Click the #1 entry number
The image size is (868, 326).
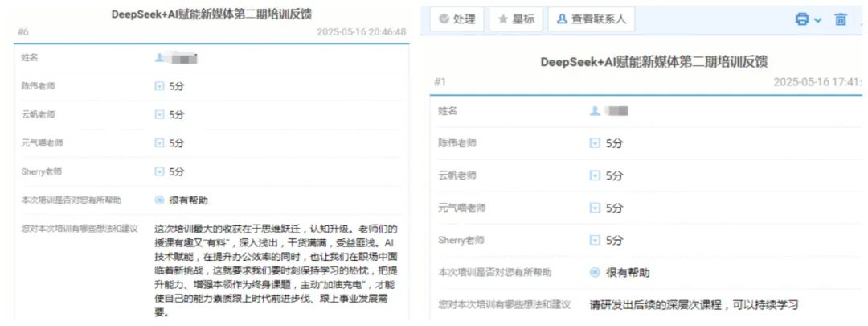(440, 82)
